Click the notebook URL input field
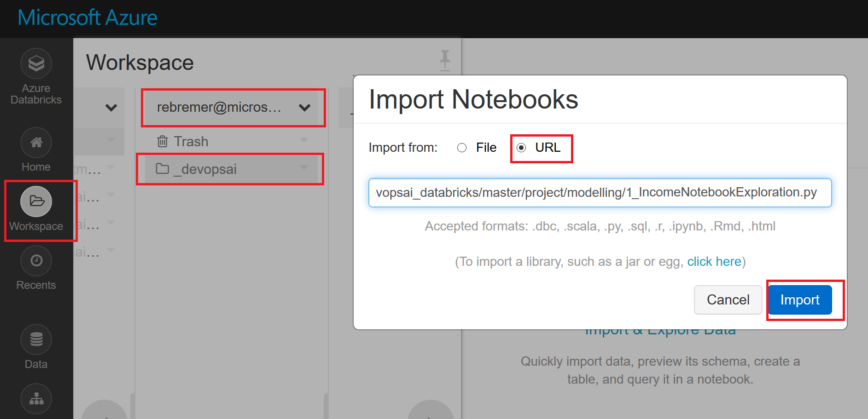 (600, 193)
